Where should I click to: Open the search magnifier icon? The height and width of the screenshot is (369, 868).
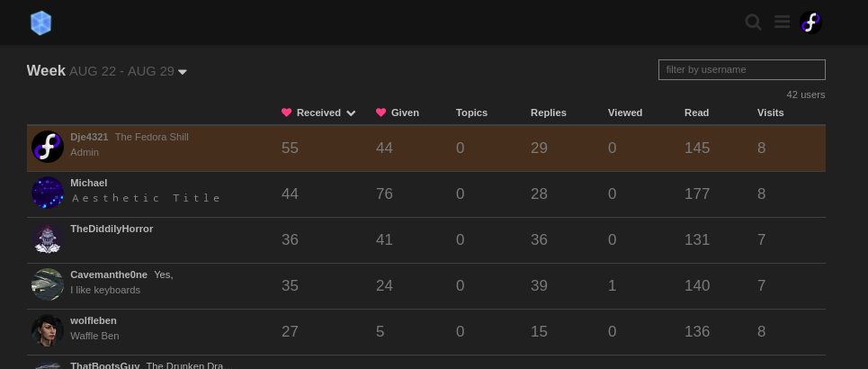coord(753,22)
